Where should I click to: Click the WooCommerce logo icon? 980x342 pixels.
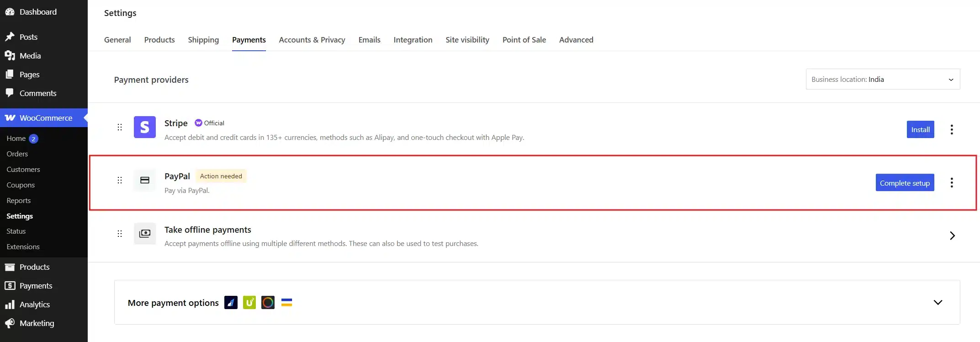pos(10,118)
